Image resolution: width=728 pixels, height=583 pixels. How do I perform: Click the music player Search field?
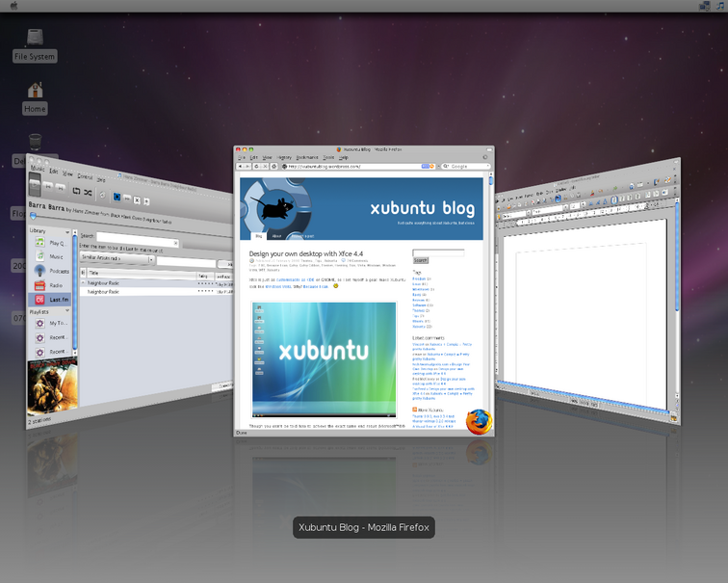138,240
